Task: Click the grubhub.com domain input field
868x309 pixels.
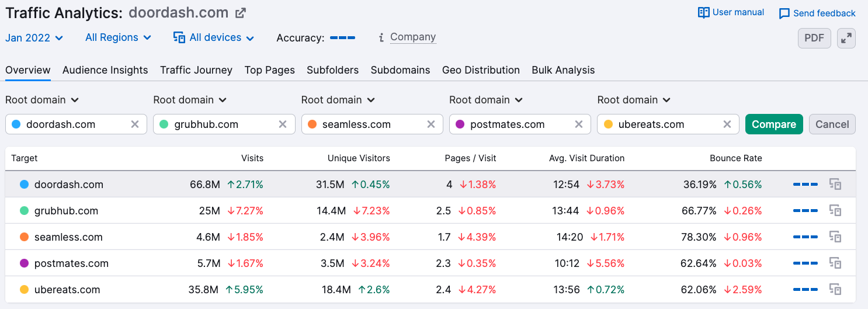Action: [x=224, y=124]
